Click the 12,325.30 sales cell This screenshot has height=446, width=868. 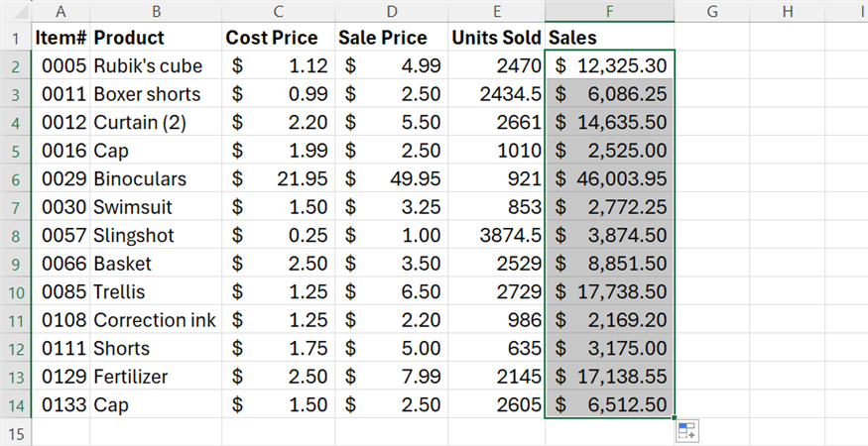[609, 65]
